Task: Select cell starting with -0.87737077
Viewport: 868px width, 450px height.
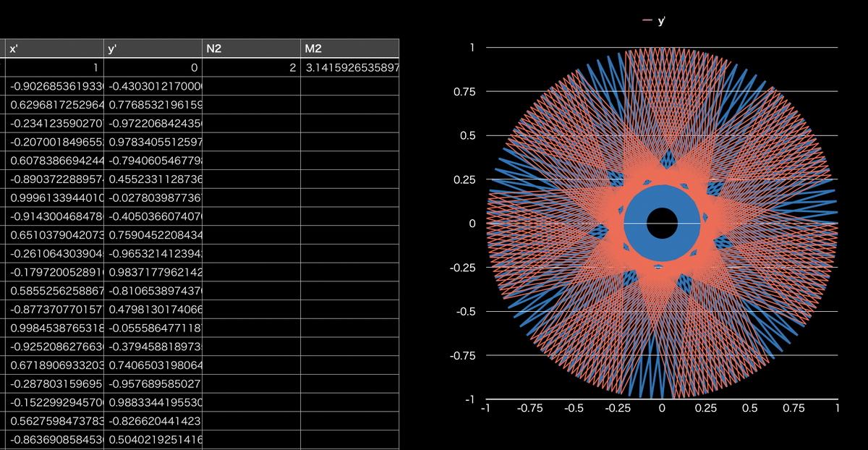Action: pyautogui.click(x=55, y=308)
